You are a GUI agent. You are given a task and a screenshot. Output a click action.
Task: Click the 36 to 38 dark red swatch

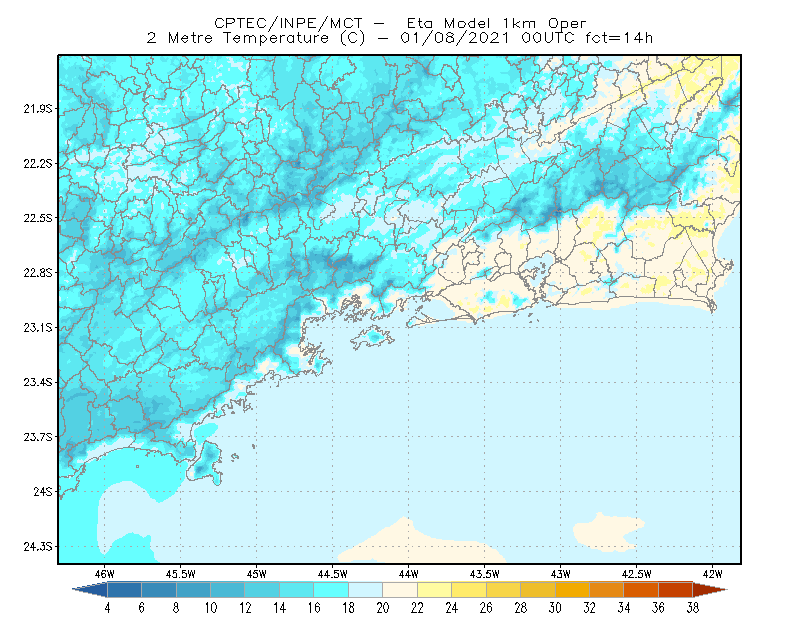(x=676, y=590)
